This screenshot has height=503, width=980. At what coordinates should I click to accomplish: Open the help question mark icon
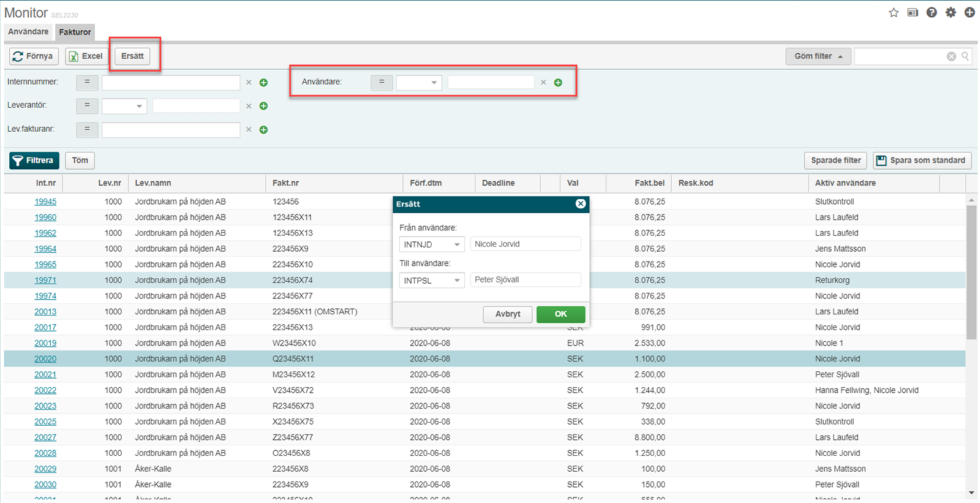932,12
